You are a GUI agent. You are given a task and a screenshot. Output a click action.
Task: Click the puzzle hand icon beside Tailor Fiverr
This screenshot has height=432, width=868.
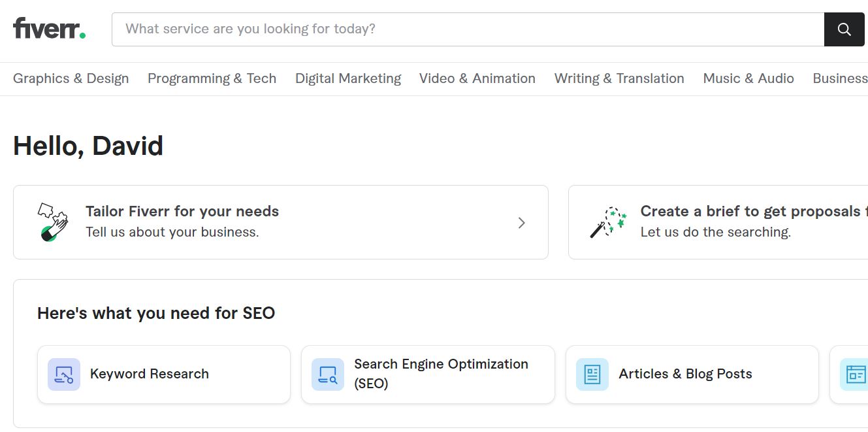(x=53, y=222)
